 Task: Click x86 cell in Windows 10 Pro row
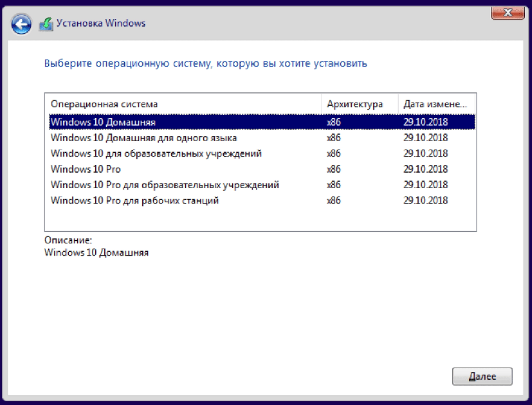pos(334,169)
